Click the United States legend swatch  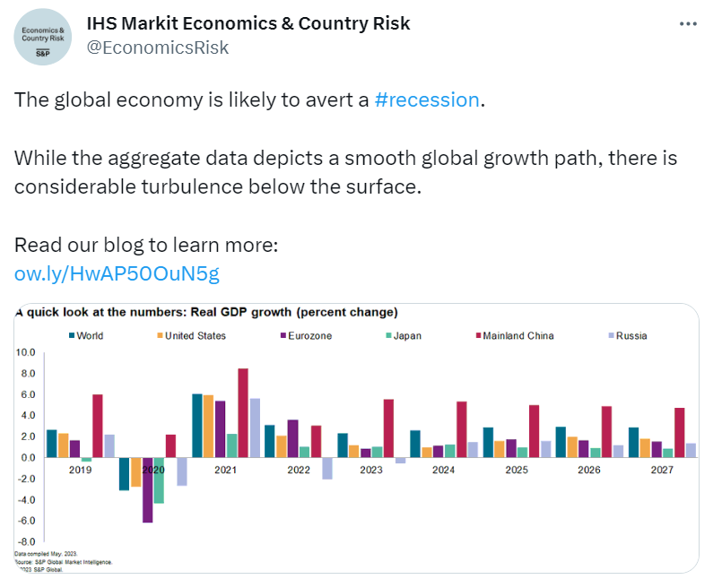point(161,336)
